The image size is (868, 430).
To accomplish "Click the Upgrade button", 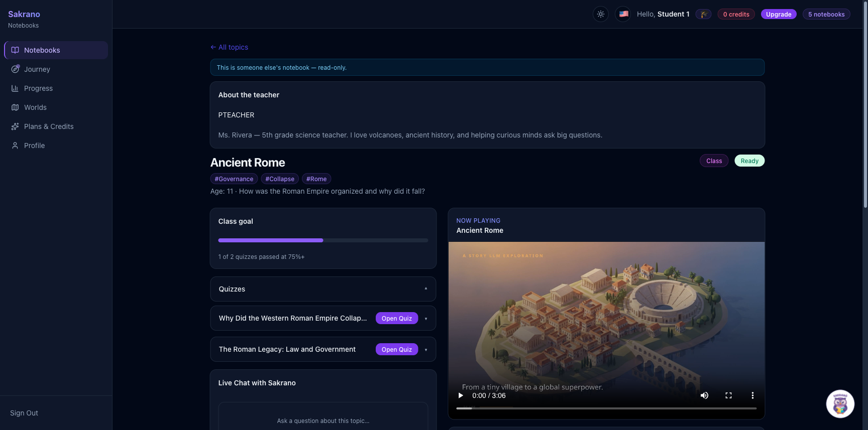I will (779, 14).
